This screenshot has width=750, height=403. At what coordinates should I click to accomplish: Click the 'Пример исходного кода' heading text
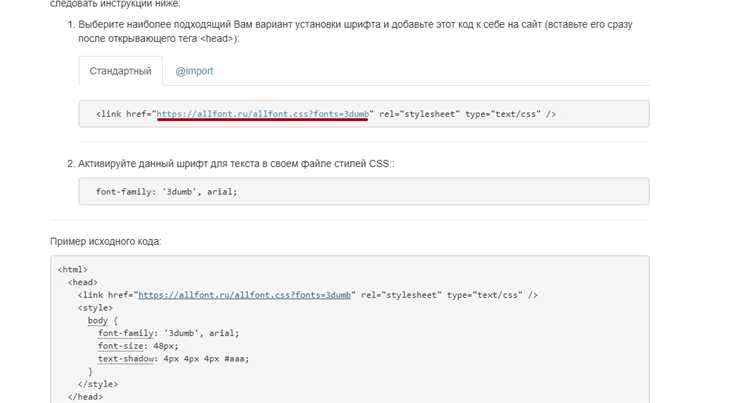click(x=106, y=241)
